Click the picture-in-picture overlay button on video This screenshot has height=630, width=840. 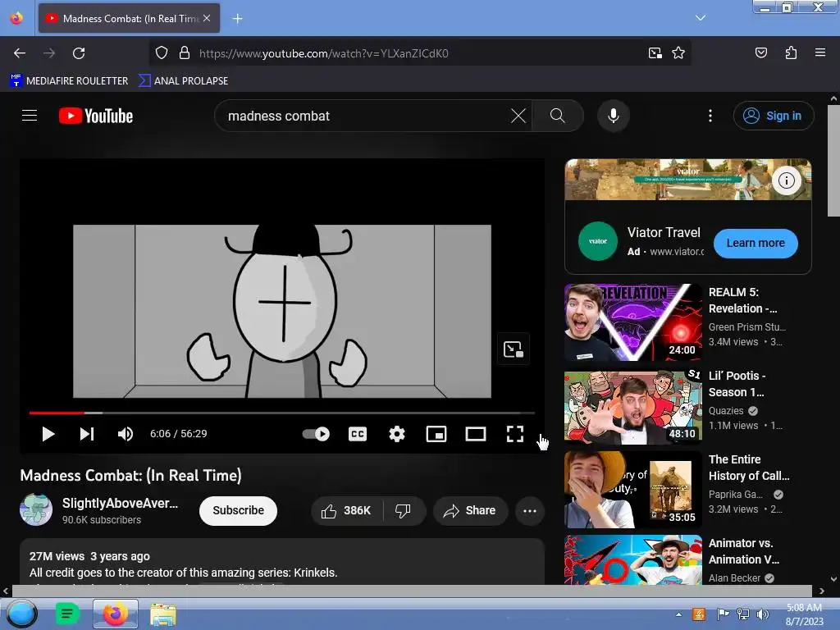pos(514,349)
